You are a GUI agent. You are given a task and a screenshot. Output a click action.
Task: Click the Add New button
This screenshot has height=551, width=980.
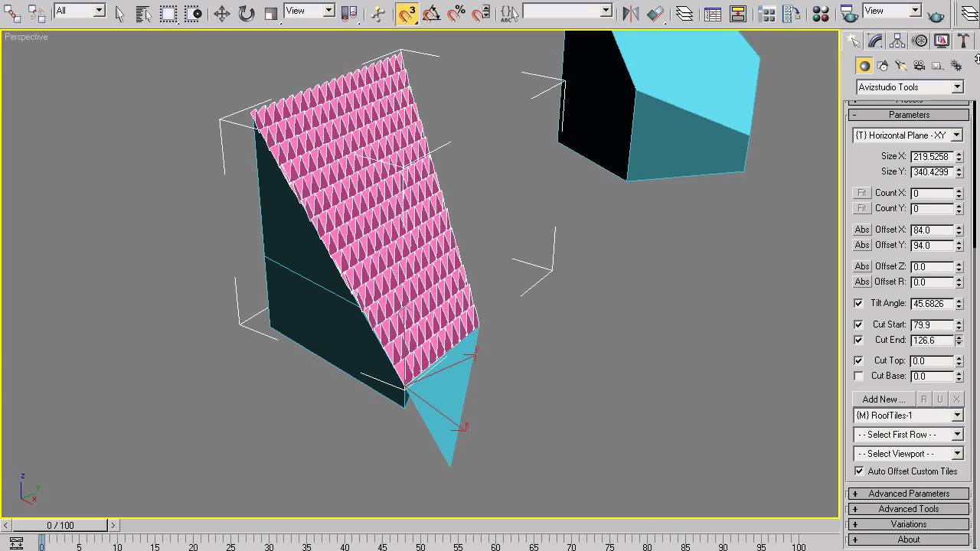click(884, 399)
